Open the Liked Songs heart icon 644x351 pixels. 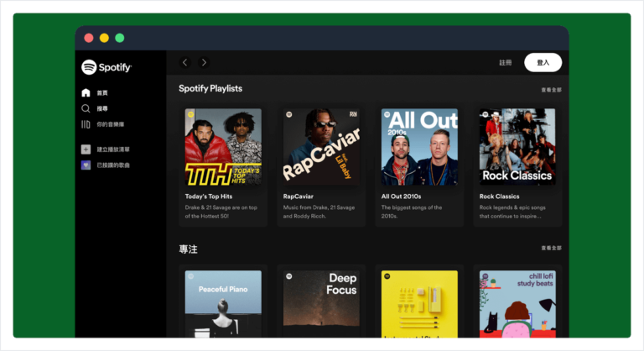click(86, 165)
